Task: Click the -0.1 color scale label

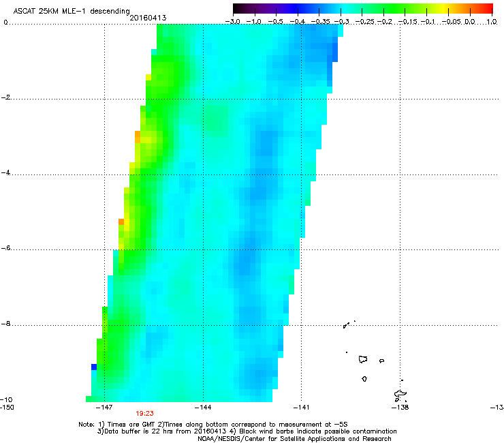Action: tap(428, 22)
